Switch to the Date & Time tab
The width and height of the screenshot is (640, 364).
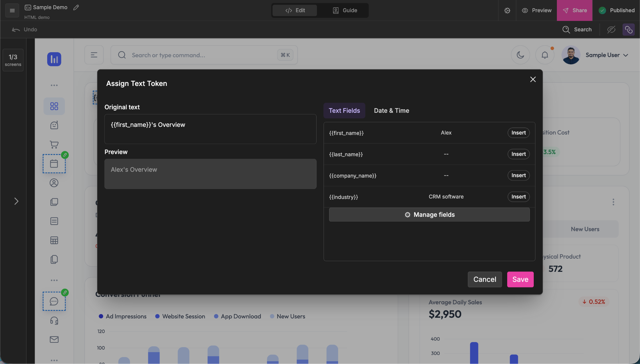(x=391, y=111)
